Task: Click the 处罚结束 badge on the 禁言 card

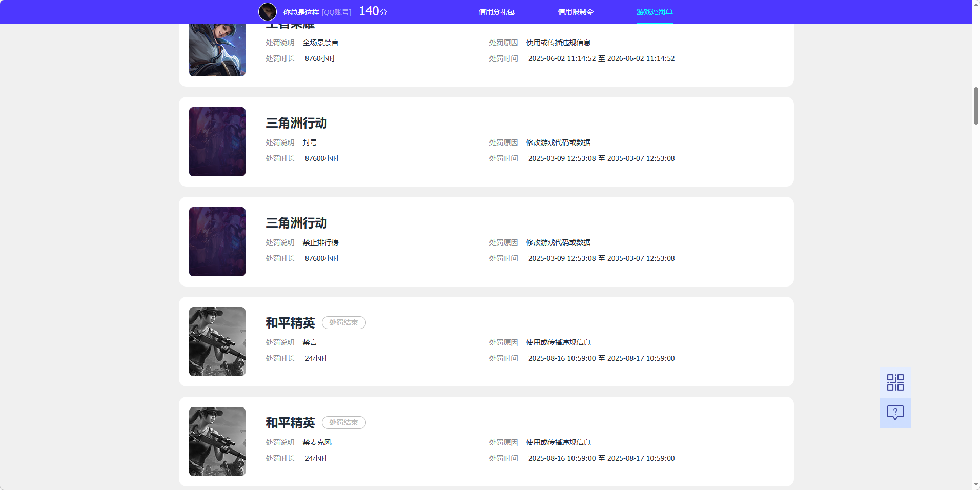Action: pos(343,322)
